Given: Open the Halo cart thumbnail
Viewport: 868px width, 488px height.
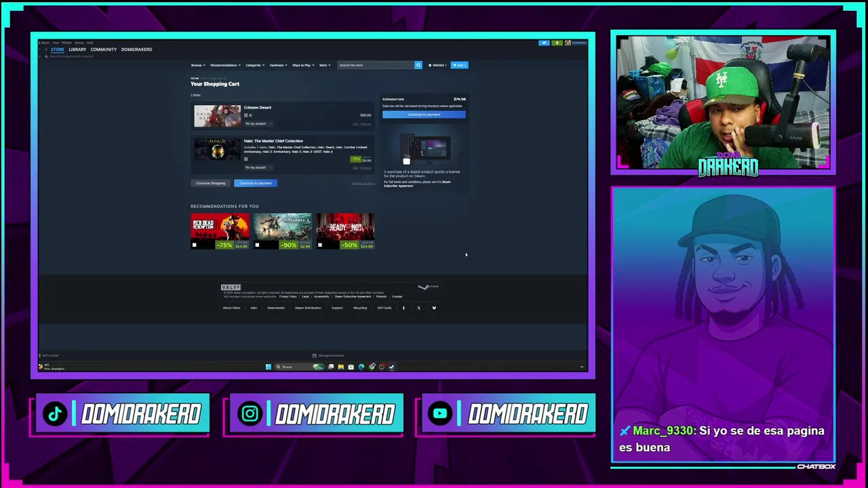Looking at the screenshot, I should point(217,149).
